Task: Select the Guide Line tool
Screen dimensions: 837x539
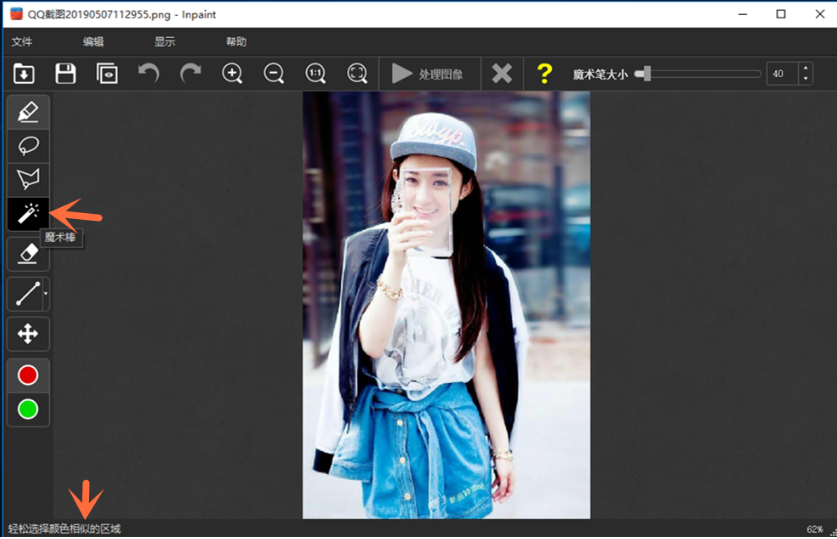Action: (x=26, y=294)
